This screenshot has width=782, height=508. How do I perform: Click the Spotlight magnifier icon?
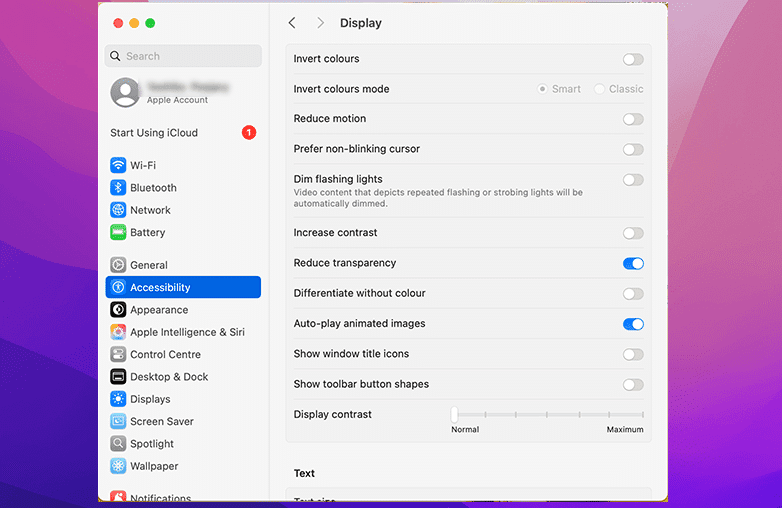click(x=118, y=444)
